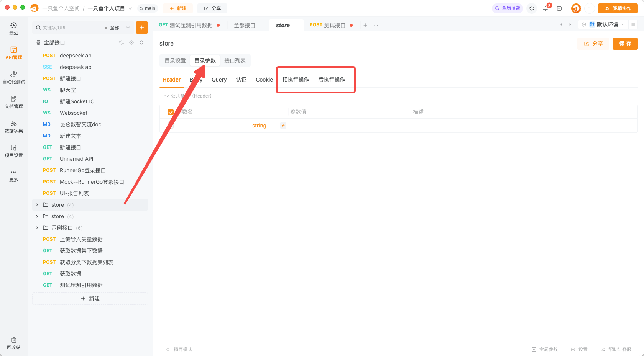Open the 默认环境 environment dropdown
The height and width of the screenshot is (356, 644).
[606, 24]
